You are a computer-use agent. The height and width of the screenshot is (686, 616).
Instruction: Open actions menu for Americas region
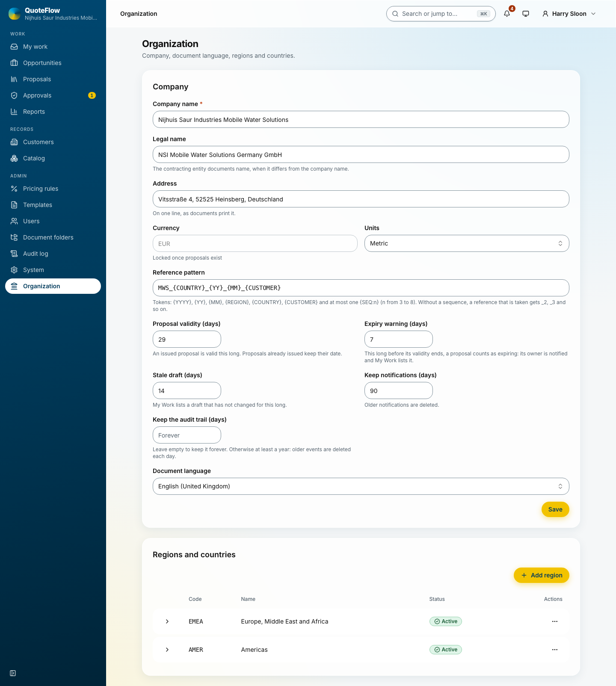coord(555,650)
